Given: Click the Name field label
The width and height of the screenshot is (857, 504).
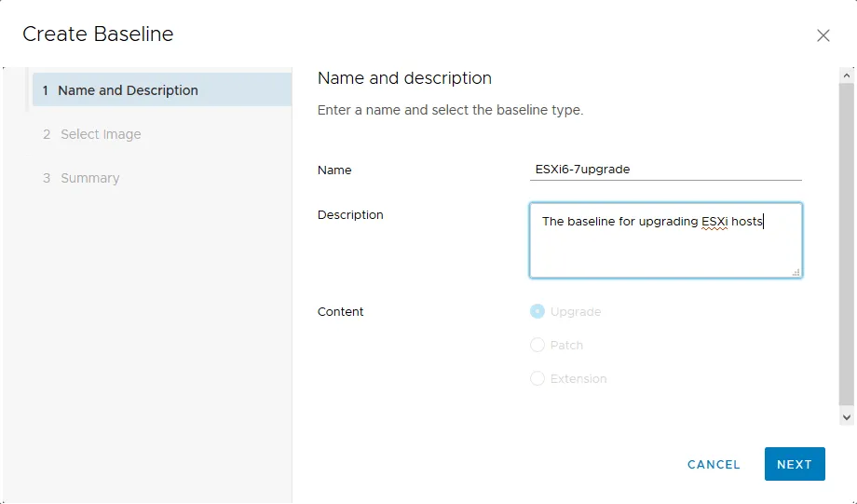Looking at the screenshot, I should click(334, 170).
